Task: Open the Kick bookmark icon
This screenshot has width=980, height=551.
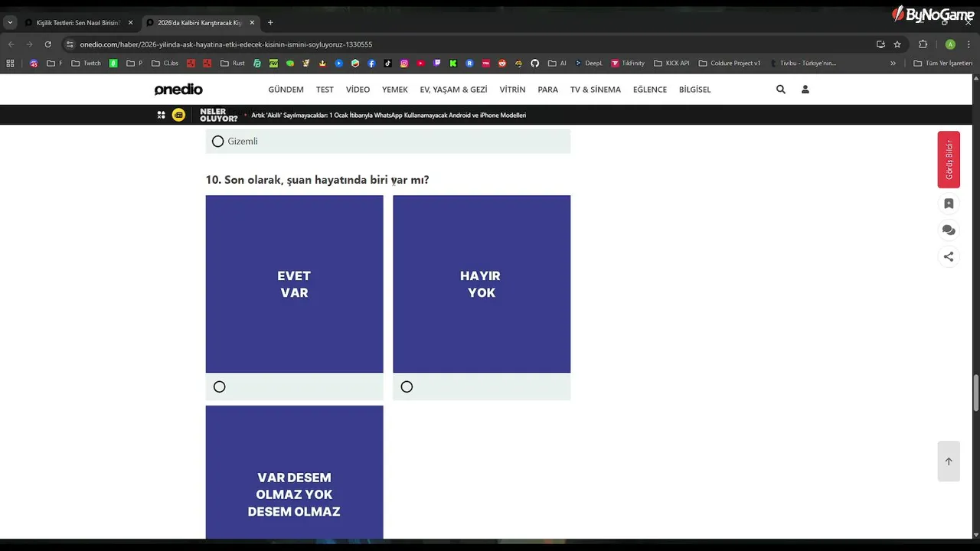Action: (x=453, y=64)
